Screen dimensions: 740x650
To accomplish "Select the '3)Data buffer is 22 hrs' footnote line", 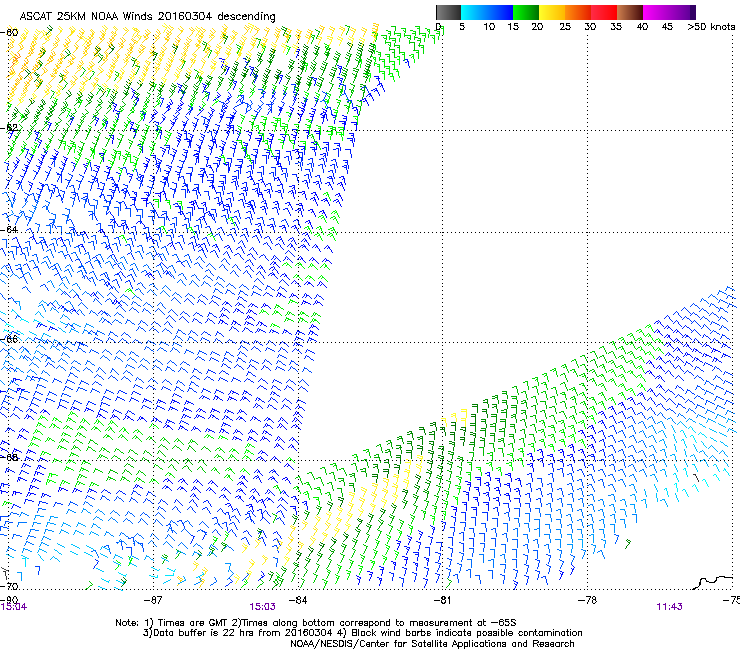I will pyautogui.click(x=362, y=633).
